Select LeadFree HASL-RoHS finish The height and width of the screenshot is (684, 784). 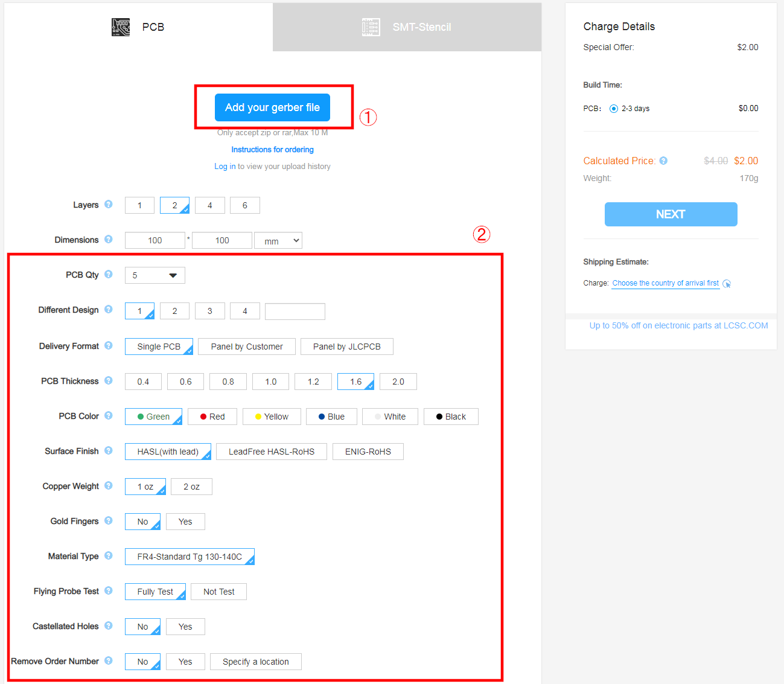coord(272,452)
